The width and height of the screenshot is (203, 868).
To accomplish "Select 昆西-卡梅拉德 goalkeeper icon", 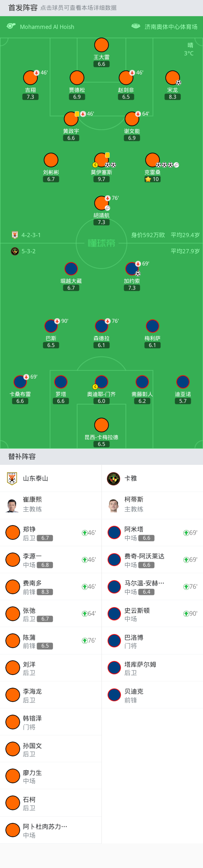I will (101, 425).
